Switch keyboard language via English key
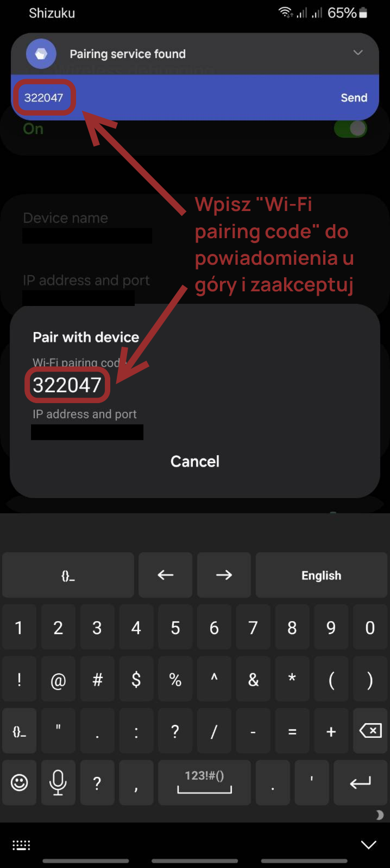The width and height of the screenshot is (390, 868). [322, 575]
